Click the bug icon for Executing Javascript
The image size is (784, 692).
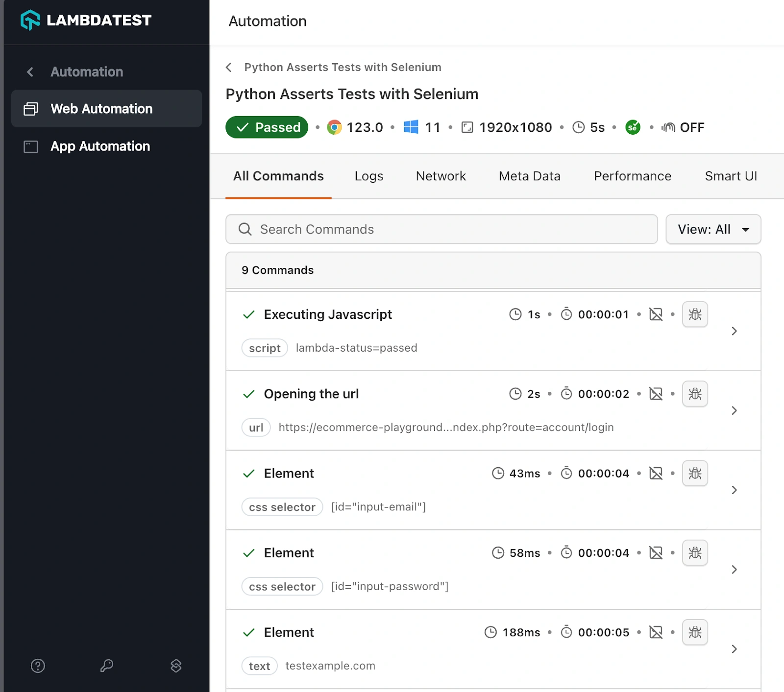tap(695, 314)
